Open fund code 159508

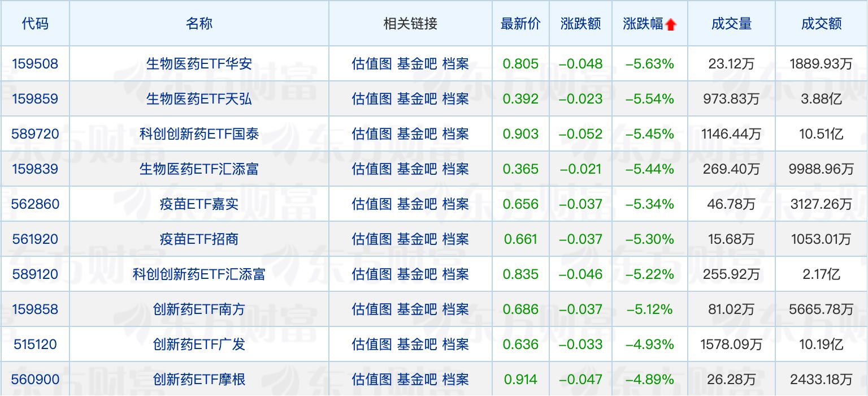tap(35, 64)
